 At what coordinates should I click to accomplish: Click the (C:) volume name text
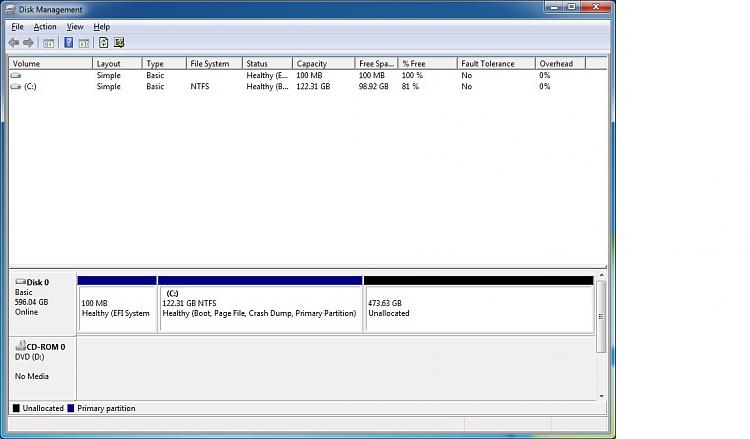click(30, 87)
